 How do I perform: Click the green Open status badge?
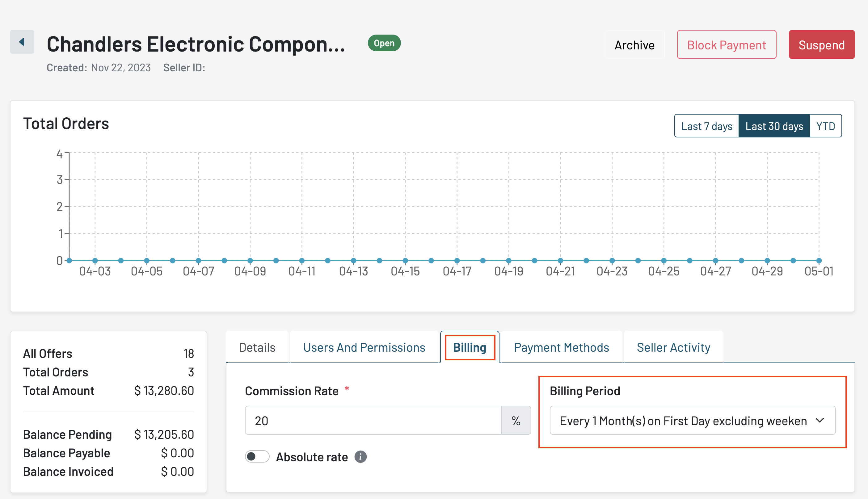pos(384,43)
